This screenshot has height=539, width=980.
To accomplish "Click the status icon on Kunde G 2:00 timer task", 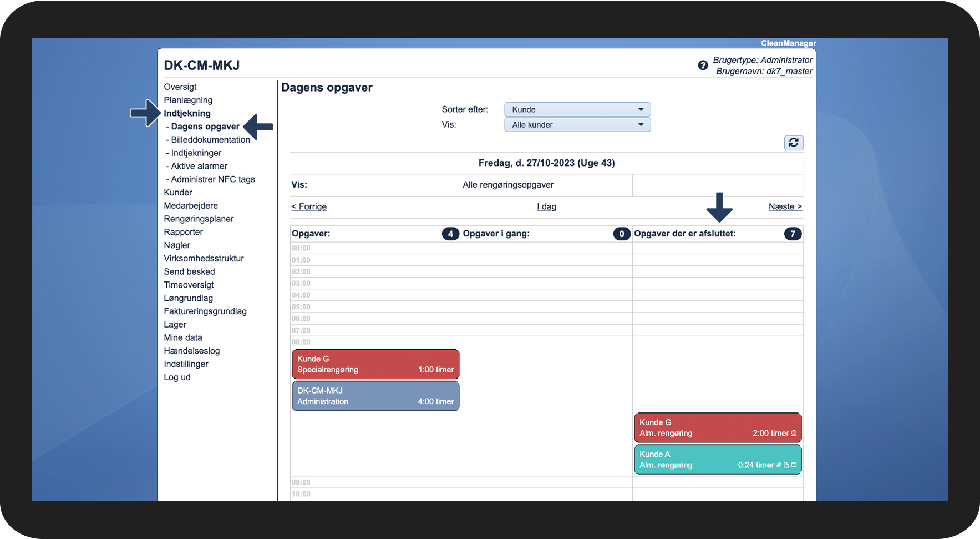I will click(x=794, y=433).
